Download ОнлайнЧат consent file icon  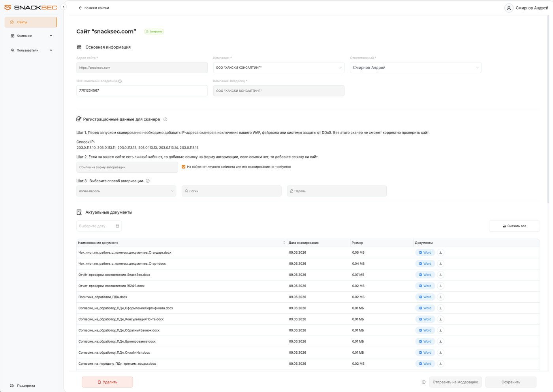pos(441,352)
